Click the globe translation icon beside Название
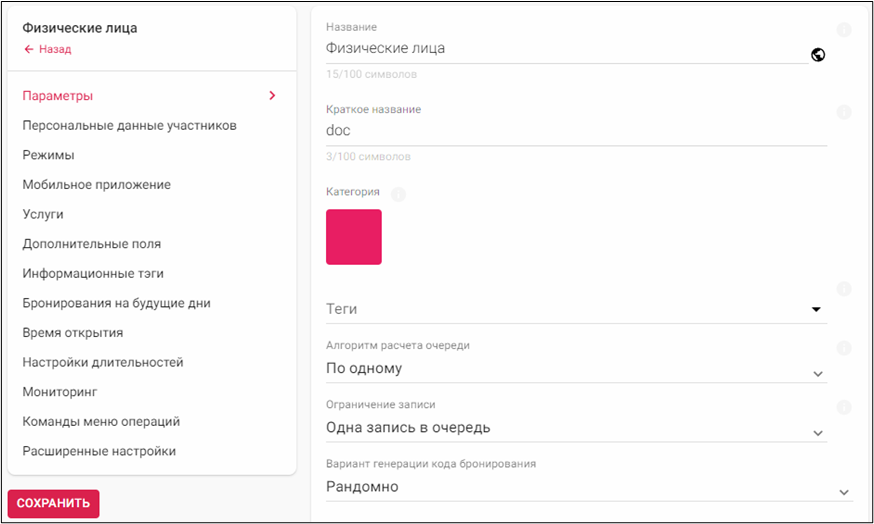The width and height of the screenshot is (874, 524). (818, 55)
